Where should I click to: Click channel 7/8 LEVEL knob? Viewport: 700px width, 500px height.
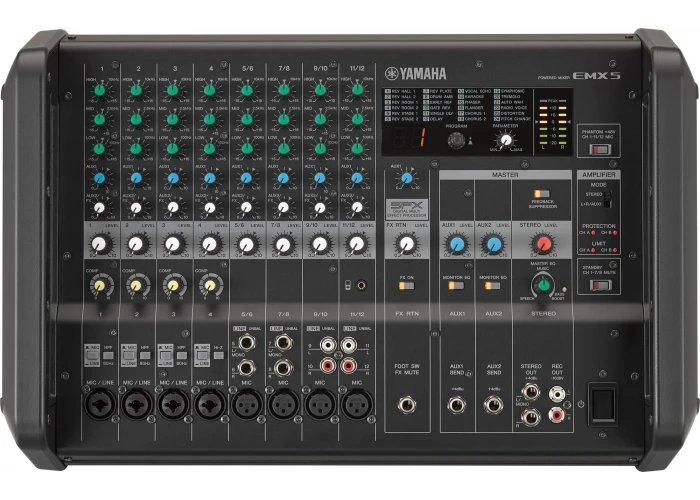tap(283, 244)
